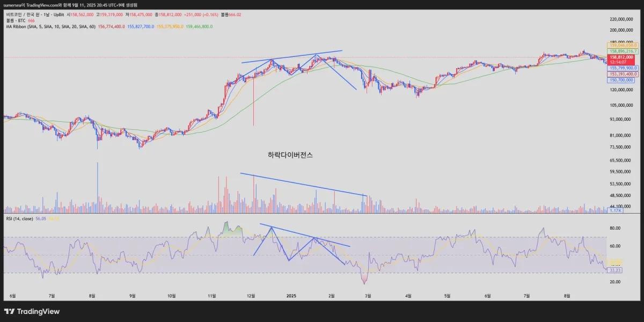Click the 5월 label on the time axis
644x322 pixels.
pyautogui.click(x=448, y=295)
